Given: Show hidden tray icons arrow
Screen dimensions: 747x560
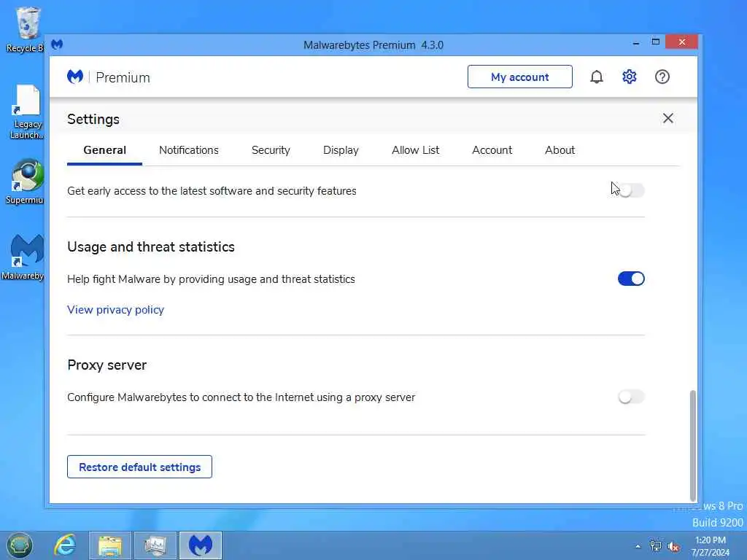Looking at the screenshot, I should (638, 546).
